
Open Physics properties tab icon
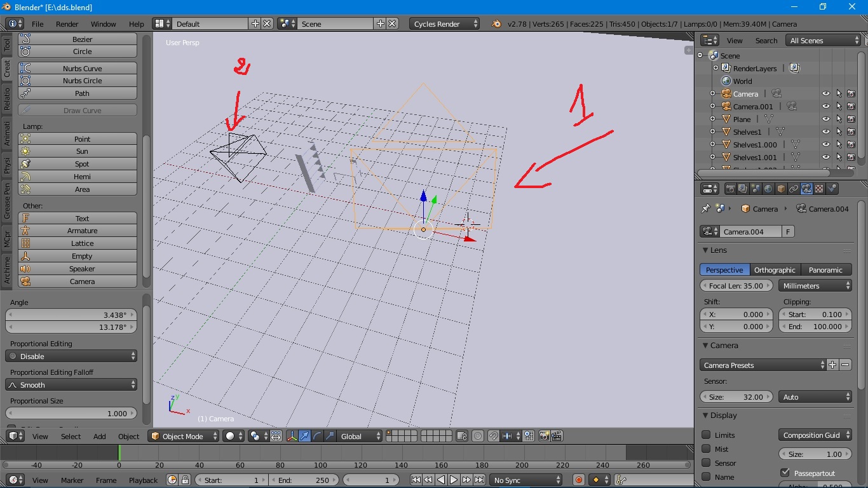click(x=832, y=189)
